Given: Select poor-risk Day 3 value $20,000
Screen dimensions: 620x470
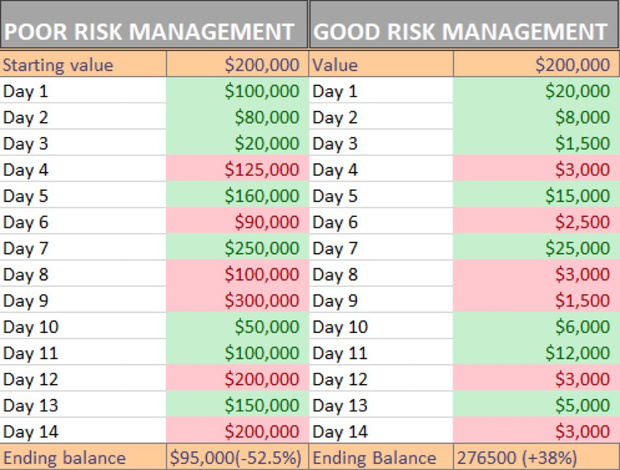Looking at the screenshot, I should 238,143.
